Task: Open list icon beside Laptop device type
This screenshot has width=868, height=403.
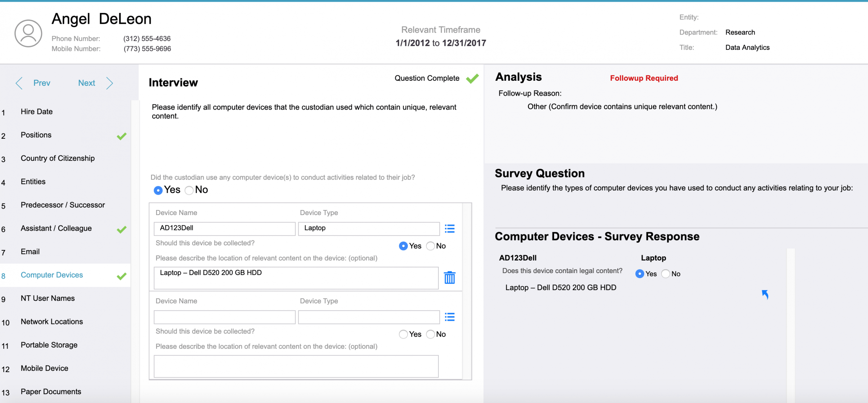Action: (x=450, y=229)
